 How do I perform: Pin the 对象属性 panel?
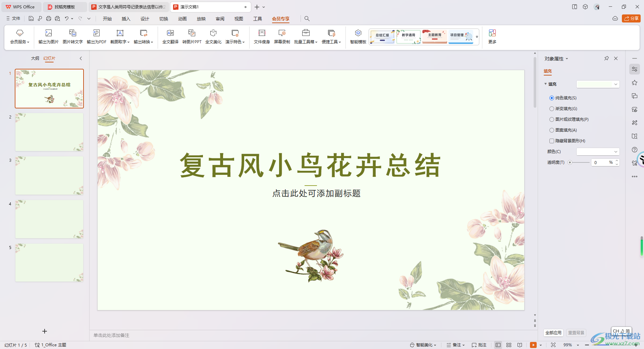coord(606,58)
